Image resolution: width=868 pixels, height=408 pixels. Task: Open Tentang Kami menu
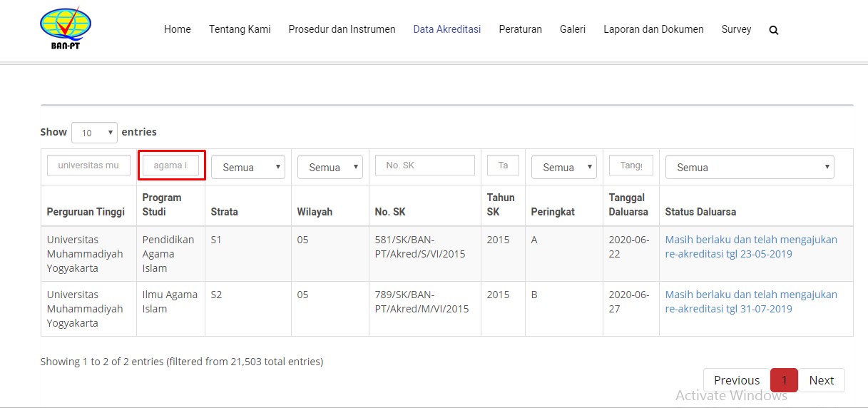(x=240, y=29)
